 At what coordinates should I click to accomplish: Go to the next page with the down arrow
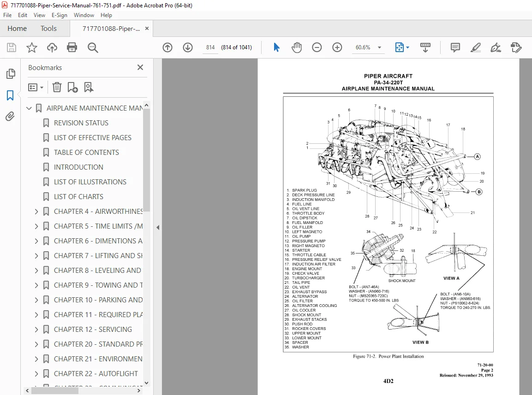coord(188,47)
